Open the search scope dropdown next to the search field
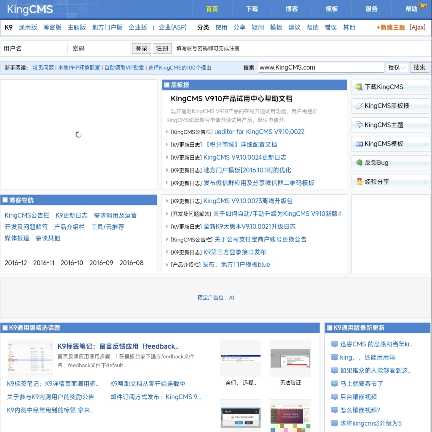Screen dimensions: 432x432 (x=397, y=67)
